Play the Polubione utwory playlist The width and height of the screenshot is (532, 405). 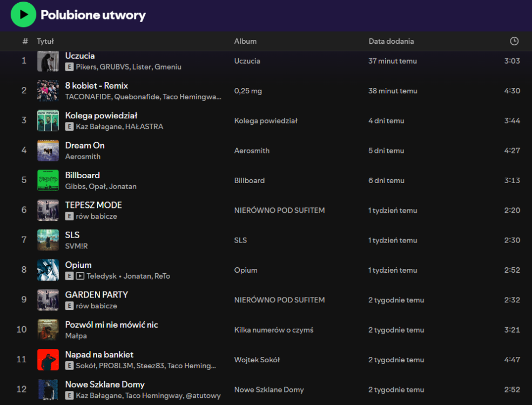(x=23, y=15)
